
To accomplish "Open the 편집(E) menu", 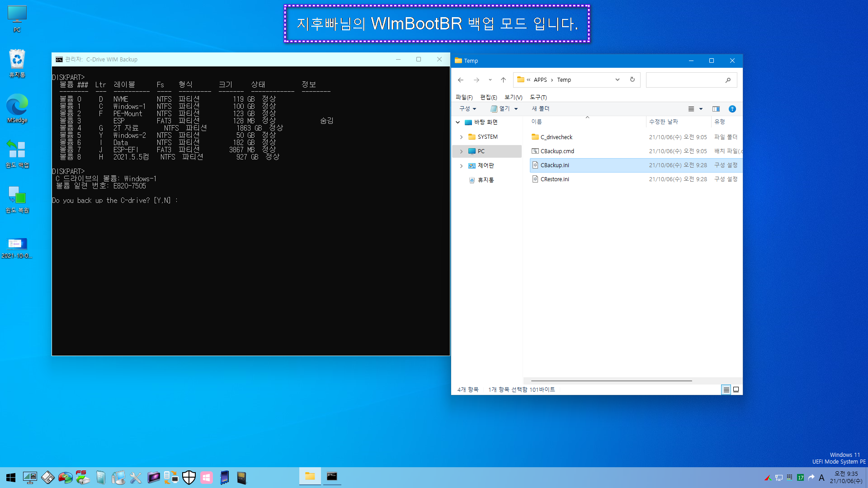I will coord(489,97).
